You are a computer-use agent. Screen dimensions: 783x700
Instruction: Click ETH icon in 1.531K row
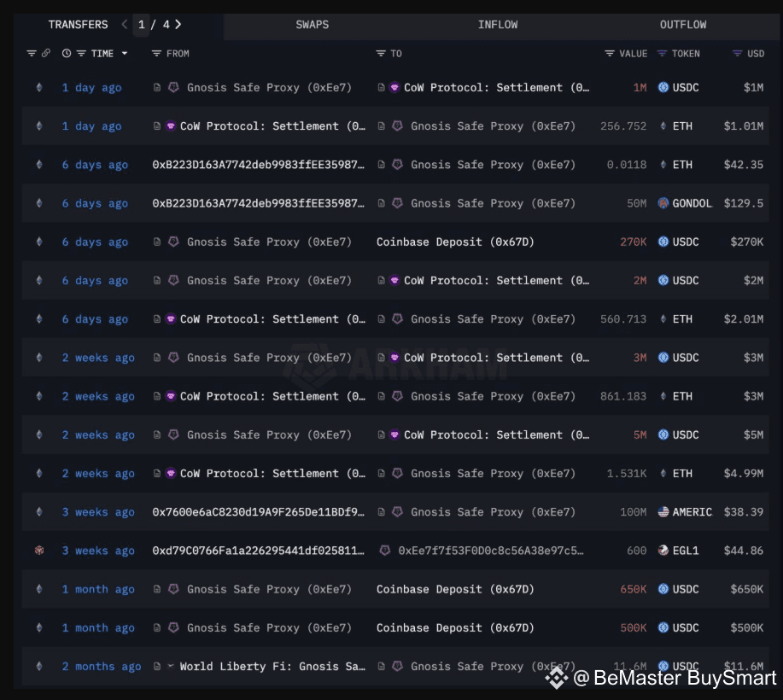663,473
